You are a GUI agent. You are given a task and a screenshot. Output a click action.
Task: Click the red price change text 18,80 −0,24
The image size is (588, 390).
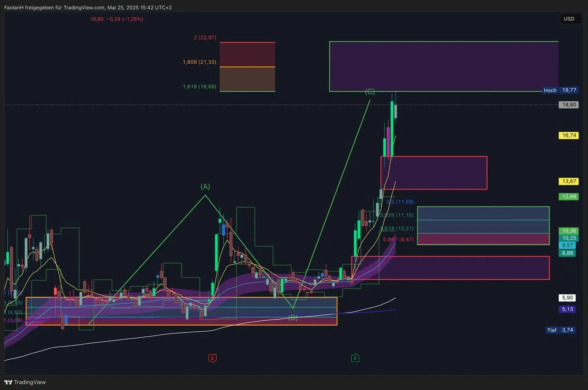click(117, 19)
